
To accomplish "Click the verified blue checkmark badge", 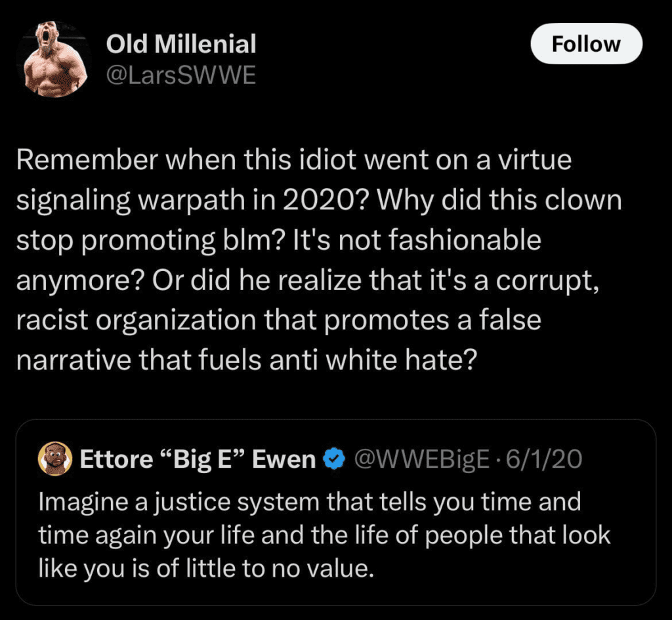I will click(335, 459).
